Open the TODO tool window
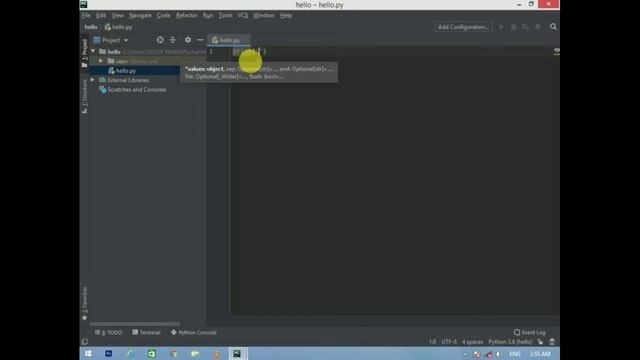640x360 pixels. click(x=109, y=332)
